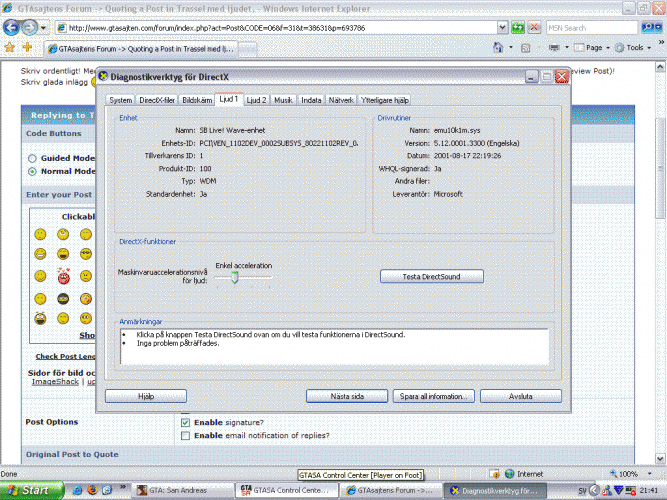Click the browser Back arrow button
This screenshot has height=500, width=667.
(12, 27)
